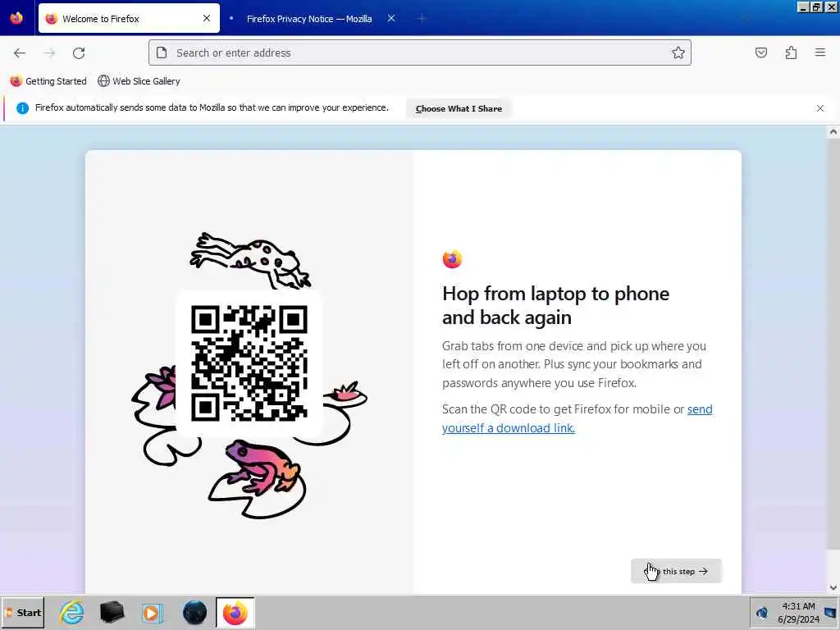The height and width of the screenshot is (630, 840).
Task: Open the Save to Pocket icon
Action: pyautogui.click(x=760, y=52)
